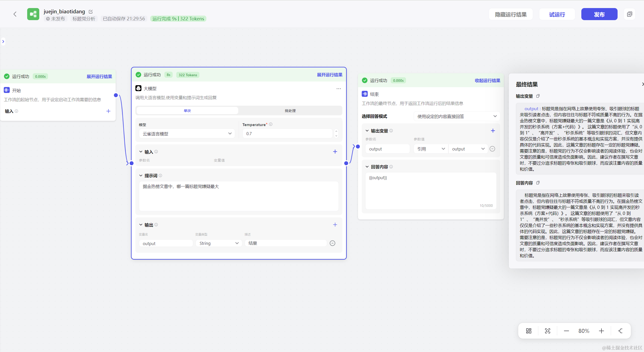Viewport: 644px width, 352px height.
Task: Add a new input parameter to 大模型 node
Action: pyautogui.click(x=335, y=152)
